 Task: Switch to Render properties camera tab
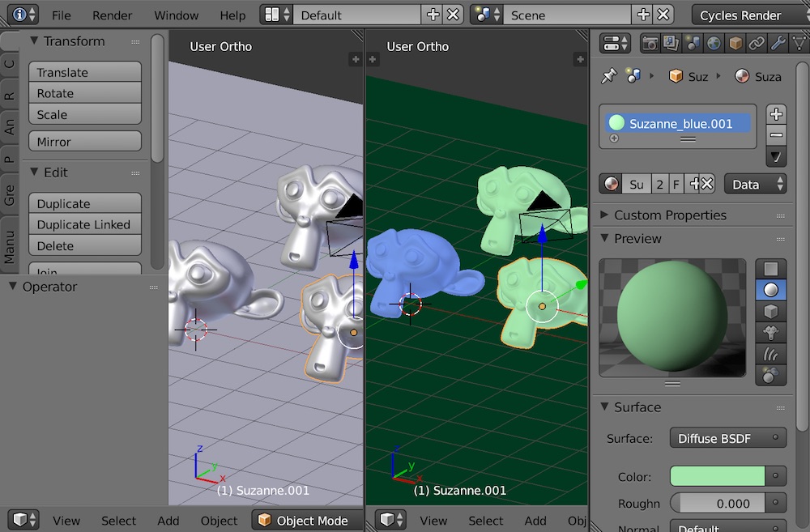click(650, 44)
